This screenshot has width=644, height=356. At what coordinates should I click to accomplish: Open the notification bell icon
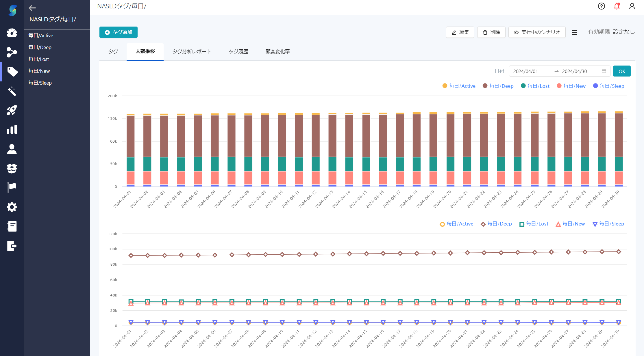click(617, 6)
